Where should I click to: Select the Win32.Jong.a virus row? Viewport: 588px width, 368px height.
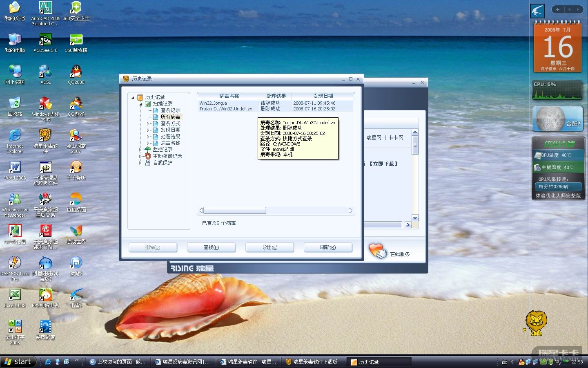click(229, 103)
